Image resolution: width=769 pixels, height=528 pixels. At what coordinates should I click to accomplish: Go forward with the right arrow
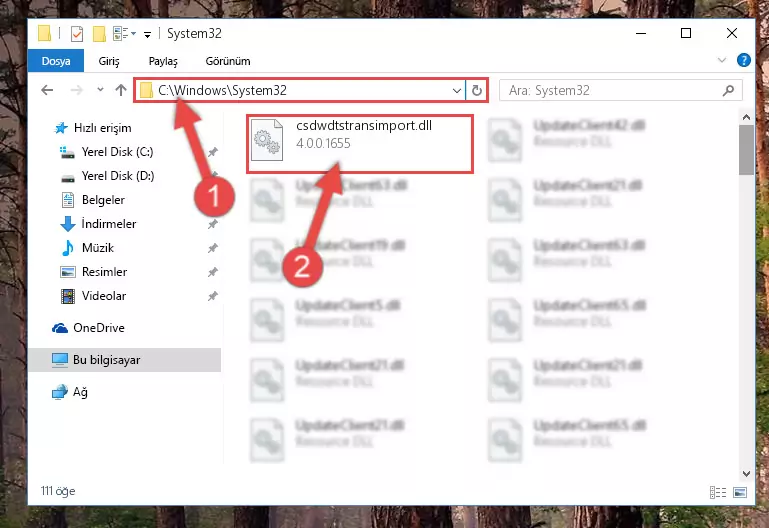[x=77, y=90]
